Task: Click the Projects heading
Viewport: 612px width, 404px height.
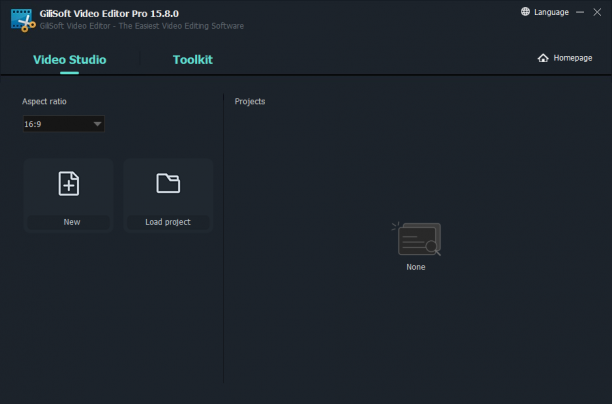Action: tap(250, 101)
